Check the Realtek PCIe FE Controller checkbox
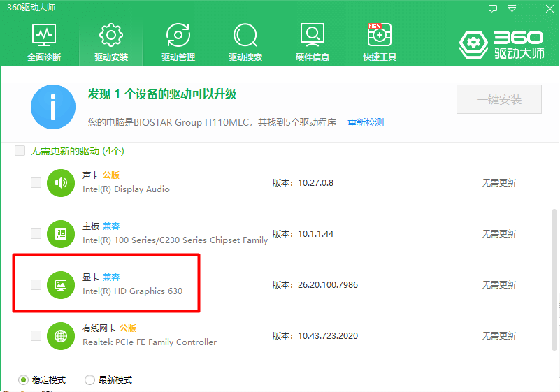 click(x=36, y=336)
